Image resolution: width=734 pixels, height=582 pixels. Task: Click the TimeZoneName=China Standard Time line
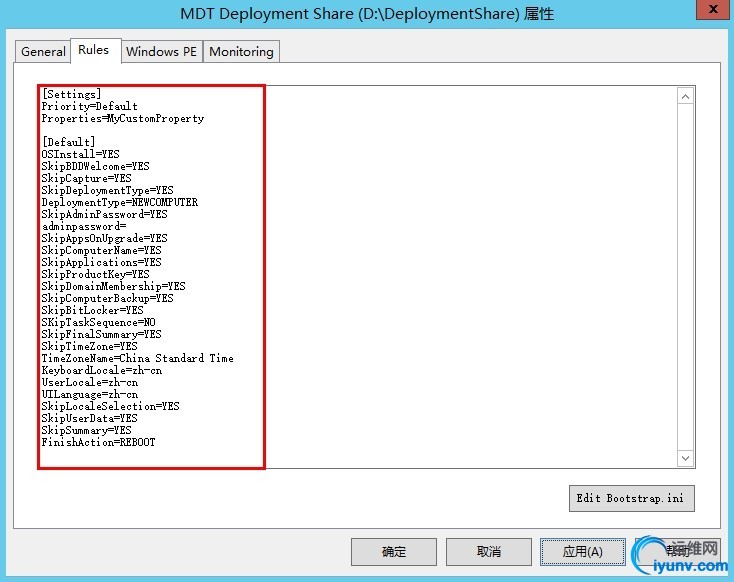138,359
